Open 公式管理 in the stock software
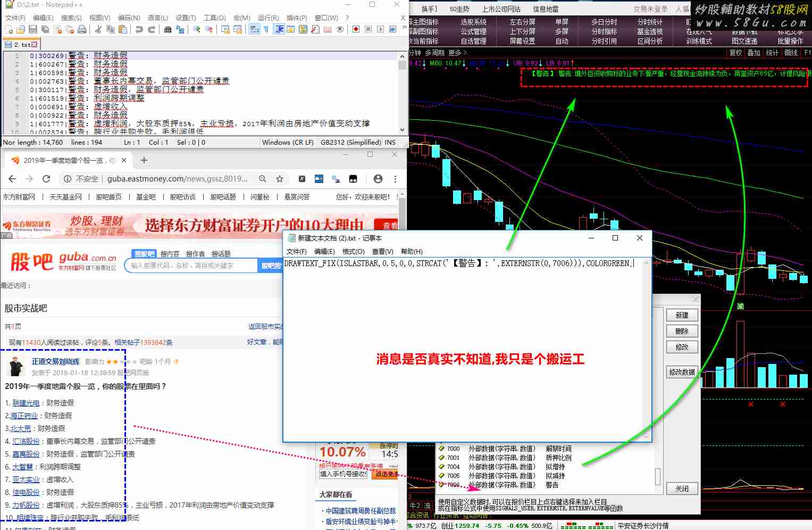Viewport: 812px width, 530px height. click(x=473, y=31)
